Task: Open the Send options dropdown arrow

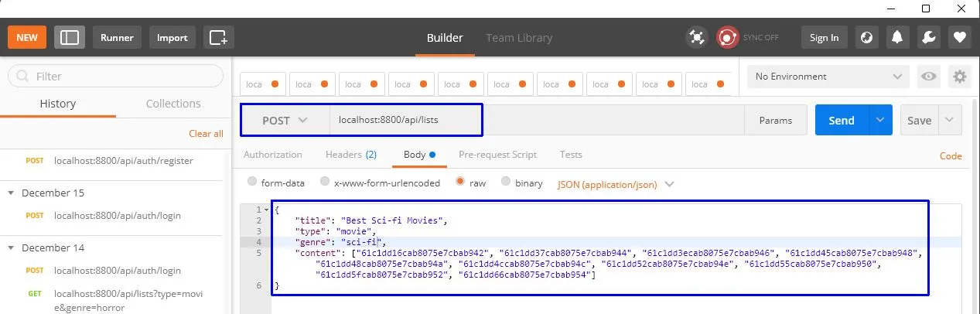Action: click(x=880, y=121)
